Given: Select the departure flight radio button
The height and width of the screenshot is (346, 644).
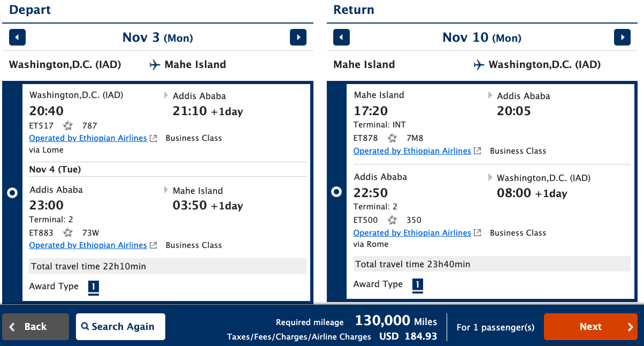Looking at the screenshot, I should pos(12,193).
